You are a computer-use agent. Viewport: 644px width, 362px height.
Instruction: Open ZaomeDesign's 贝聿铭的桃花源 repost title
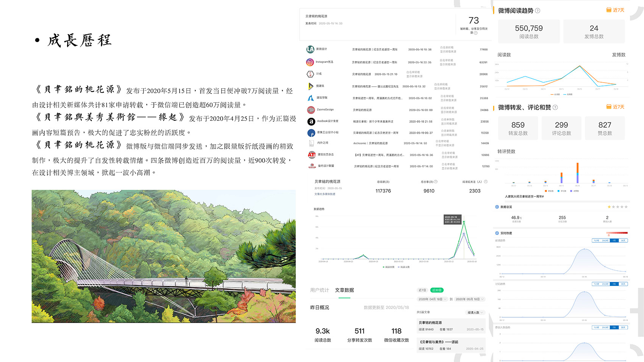click(362, 110)
